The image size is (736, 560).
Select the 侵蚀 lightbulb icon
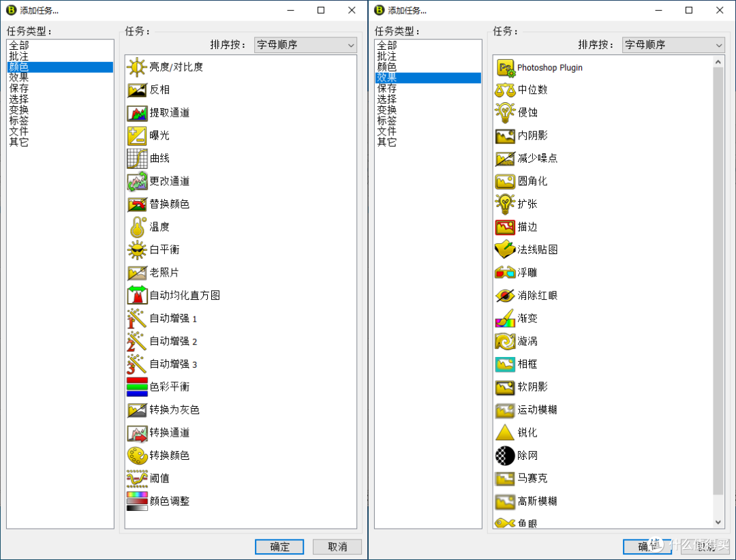click(x=505, y=112)
